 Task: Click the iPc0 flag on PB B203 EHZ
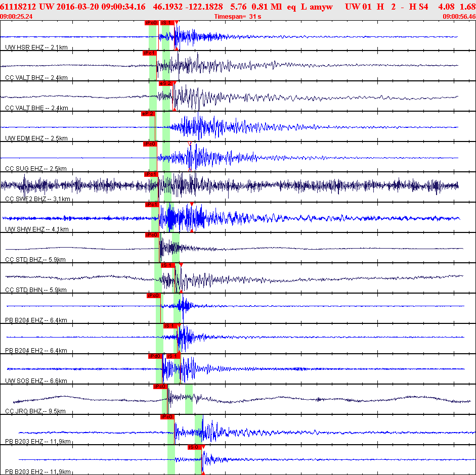(x=167, y=417)
